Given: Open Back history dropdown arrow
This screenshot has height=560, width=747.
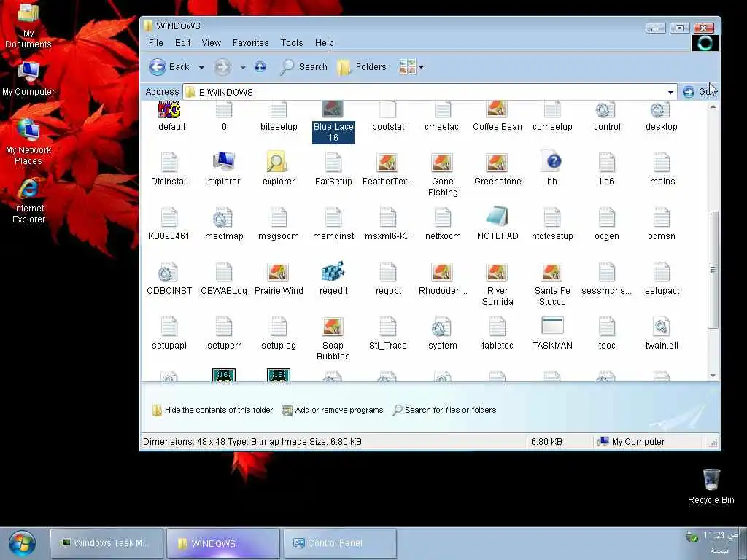Looking at the screenshot, I should click(201, 68).
